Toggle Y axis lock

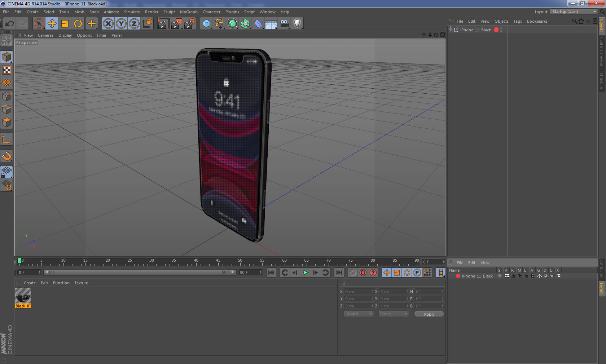pyautogui.click(x=121, y=24)
